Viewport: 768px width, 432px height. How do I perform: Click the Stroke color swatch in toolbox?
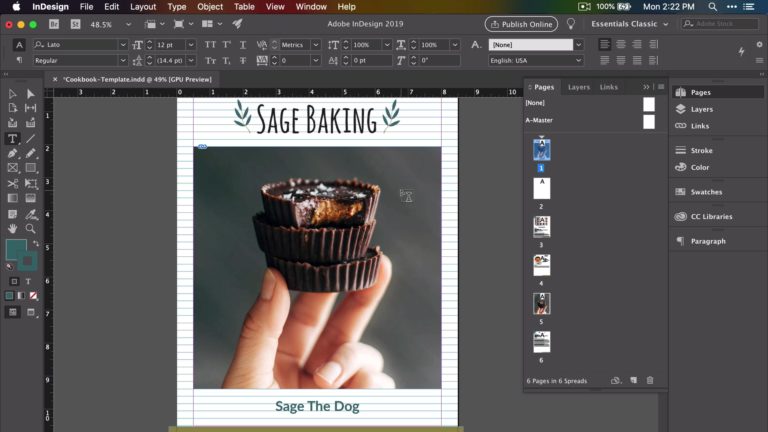(x=28, y=262)
